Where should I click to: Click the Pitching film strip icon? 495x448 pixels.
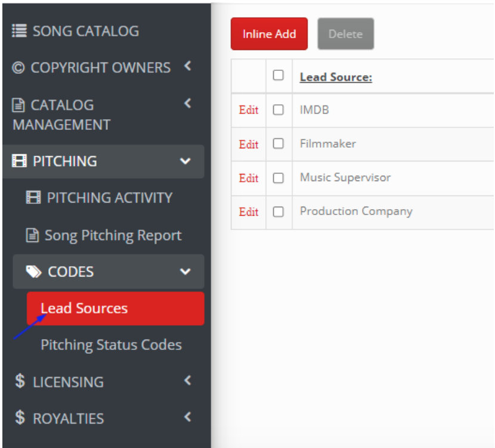coord(19,161)
